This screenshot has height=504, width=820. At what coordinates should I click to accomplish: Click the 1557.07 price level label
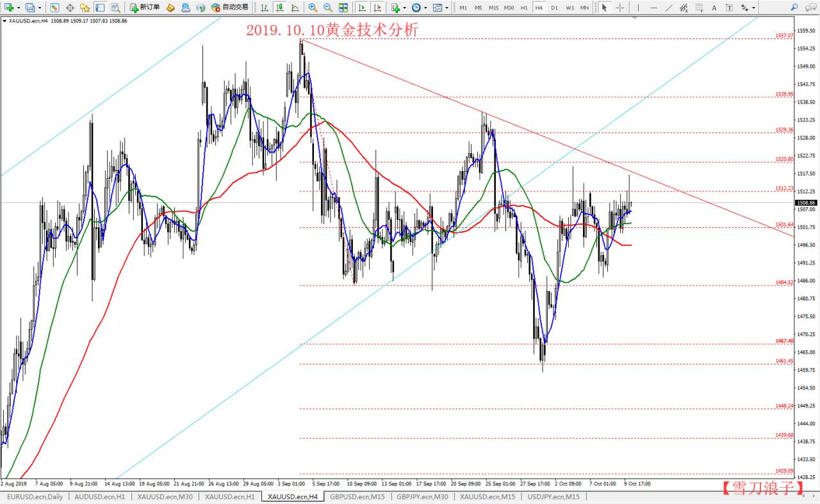pyautogui.click(x=784, y=35)
